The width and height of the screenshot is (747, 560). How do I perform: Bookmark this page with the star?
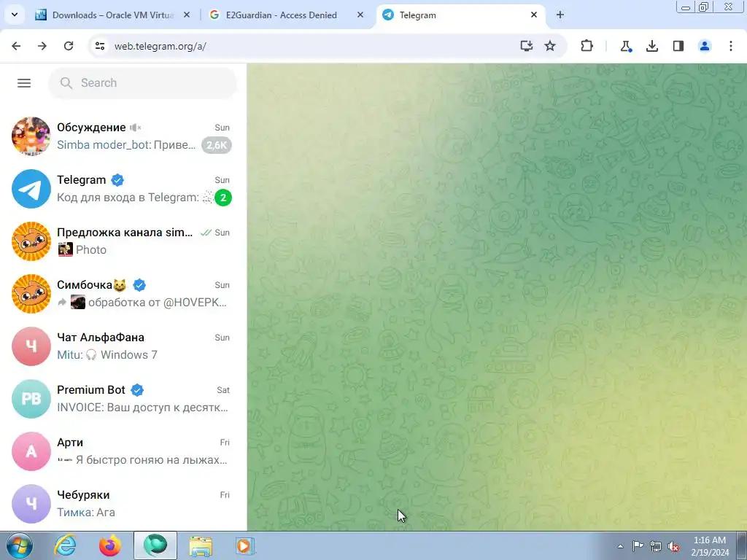click(x=550, y=46)
